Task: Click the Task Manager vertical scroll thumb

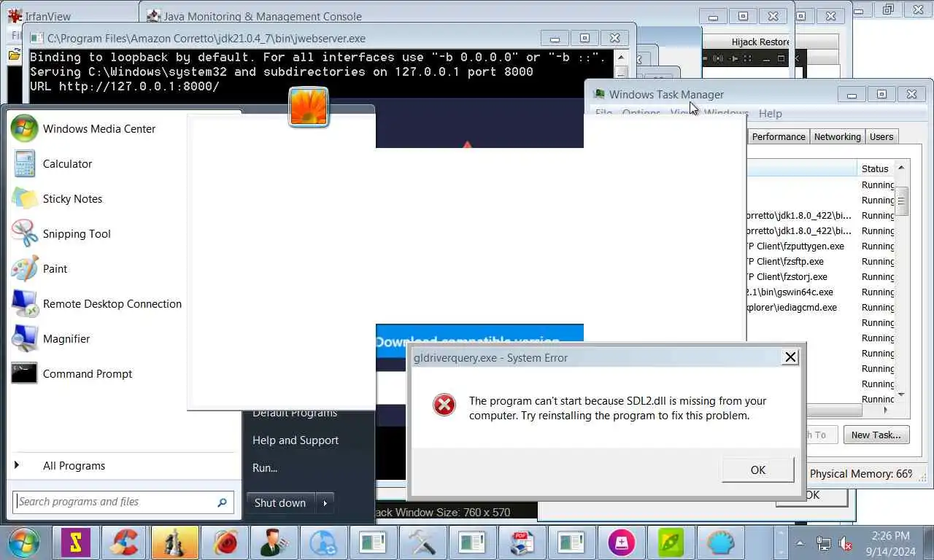Action: (x=901, y=200)
